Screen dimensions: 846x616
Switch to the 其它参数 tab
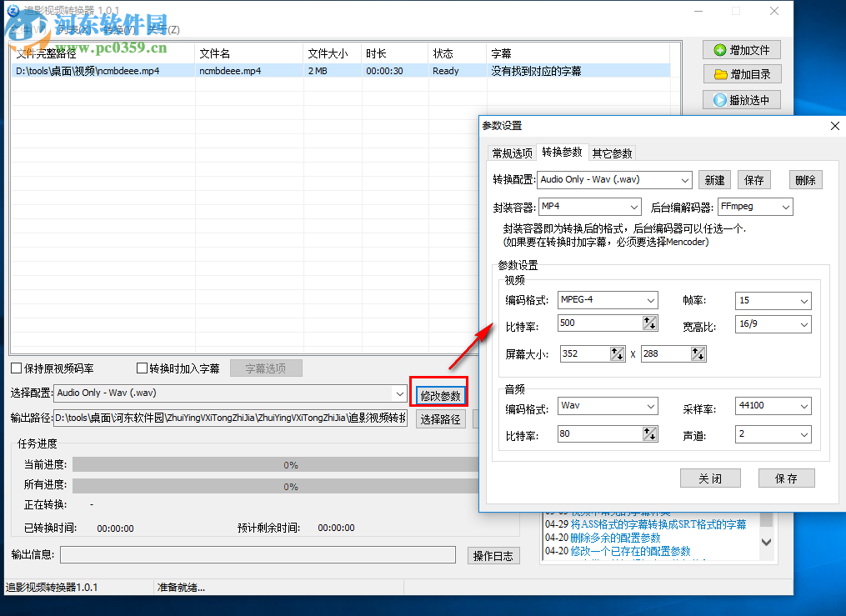(613, 153)
